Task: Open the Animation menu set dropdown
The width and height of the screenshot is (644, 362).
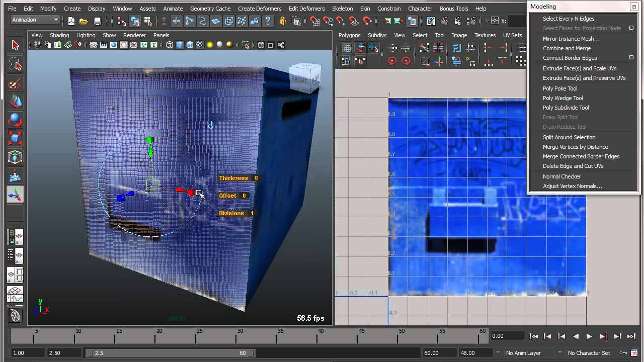Action: point(35,20)
